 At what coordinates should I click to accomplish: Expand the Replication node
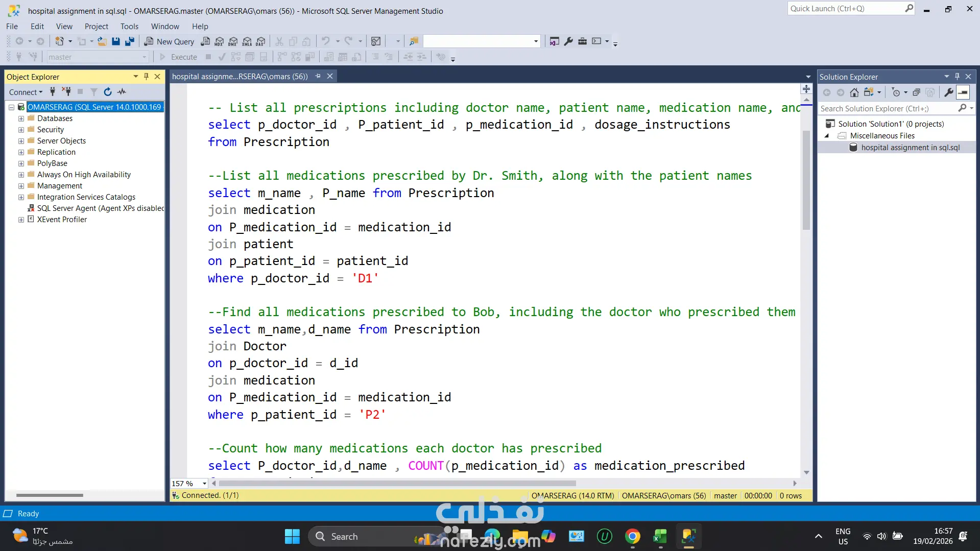[21, 152]
